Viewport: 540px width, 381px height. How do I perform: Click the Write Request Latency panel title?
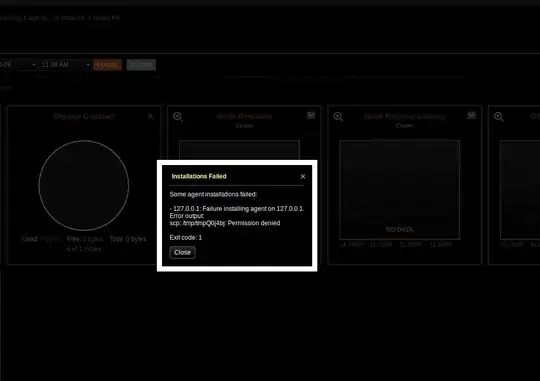405,116
